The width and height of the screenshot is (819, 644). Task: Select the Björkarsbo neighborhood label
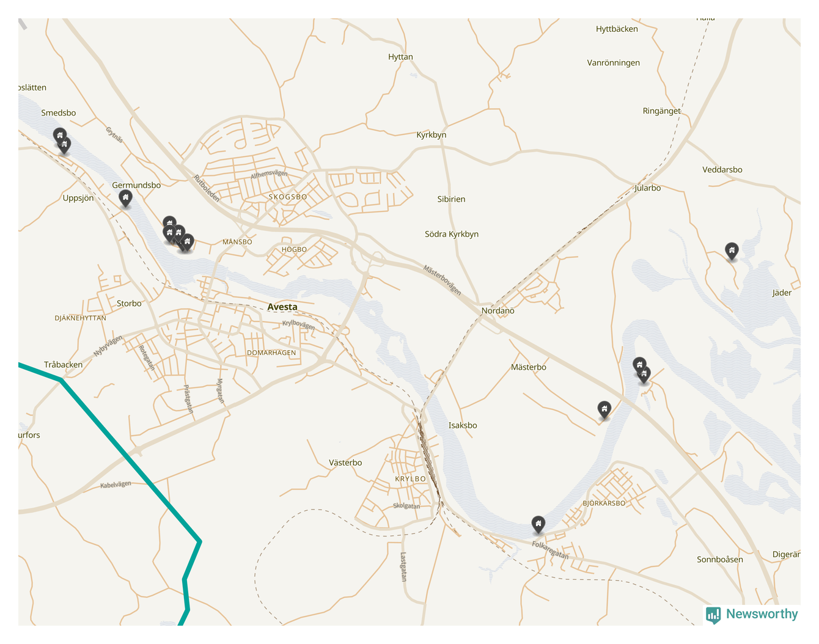point(604,503)
